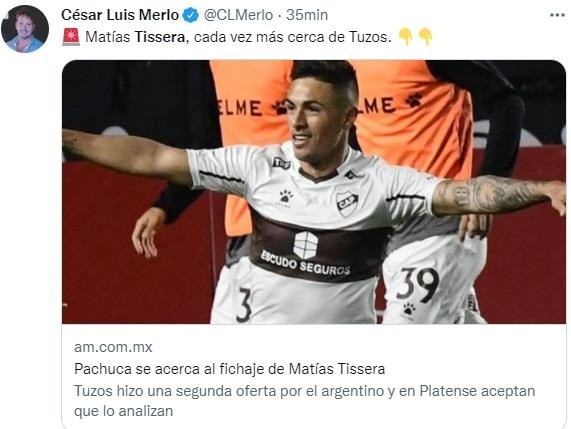Click the blue verified badge icon
This screenshot has height=429, width=571.
(191, 15)
